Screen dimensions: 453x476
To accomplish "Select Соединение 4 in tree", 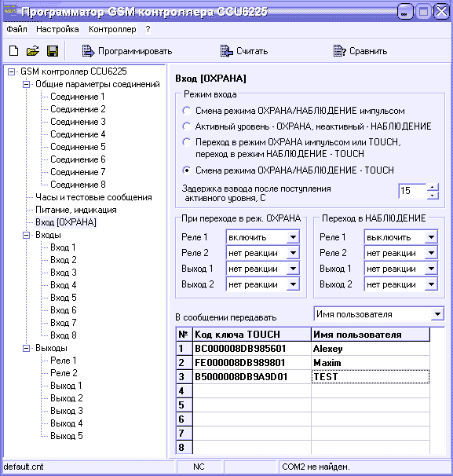I will coord(78,134).
